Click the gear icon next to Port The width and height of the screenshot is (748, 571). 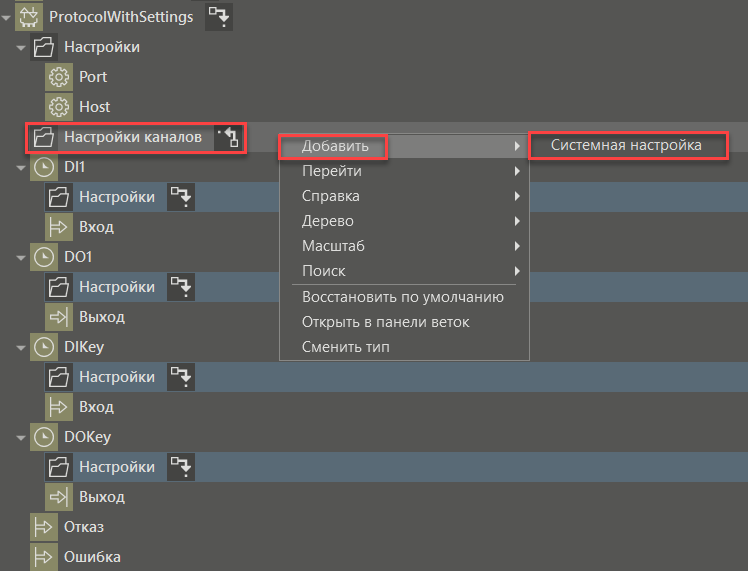(x=59, y=77)
